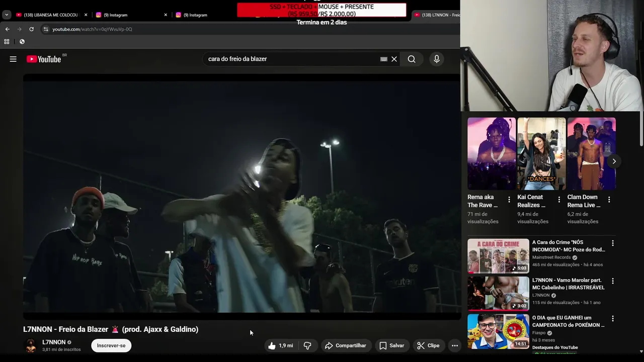Open Pokémon championship video thumbnail
Viewport: 644px width, 362px height.
[x=498, y=331]
